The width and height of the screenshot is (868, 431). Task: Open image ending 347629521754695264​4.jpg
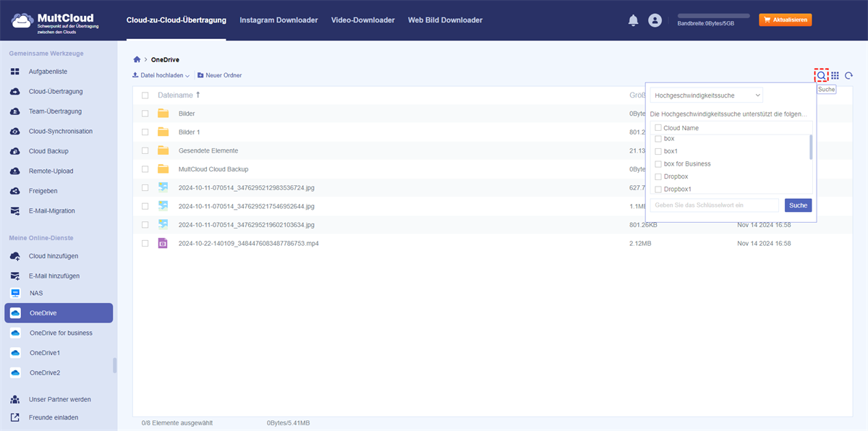(x=247, y=206)
